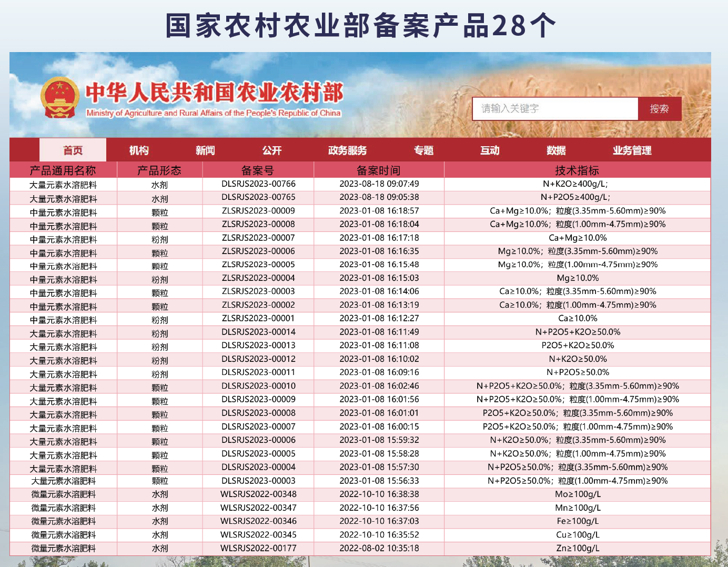Select record number DLSRJS2023-00005
728x567 pixels.
[258, 453]
